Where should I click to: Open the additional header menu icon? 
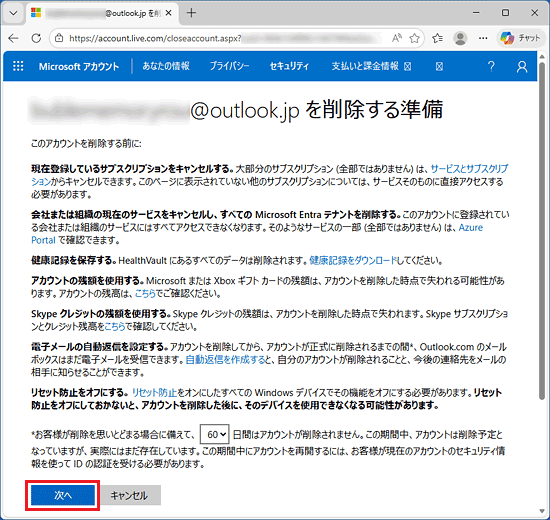pos(439,66)
